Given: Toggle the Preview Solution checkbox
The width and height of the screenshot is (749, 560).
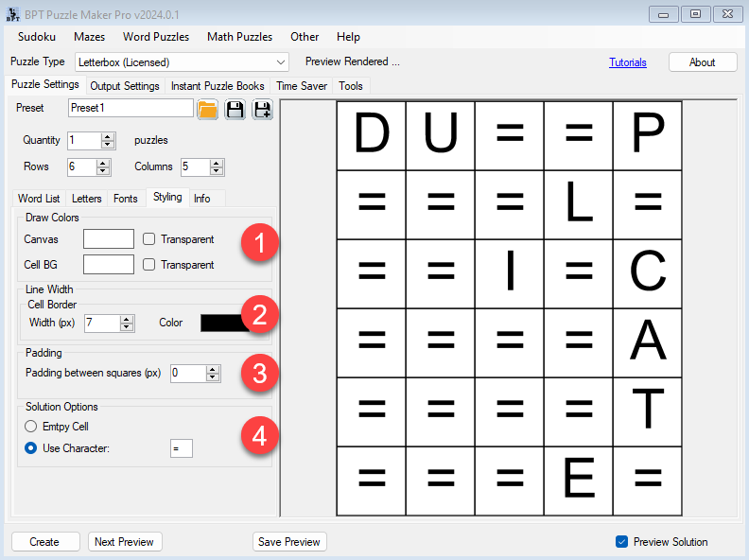Looking at the screenshot, I should [621, 542].
